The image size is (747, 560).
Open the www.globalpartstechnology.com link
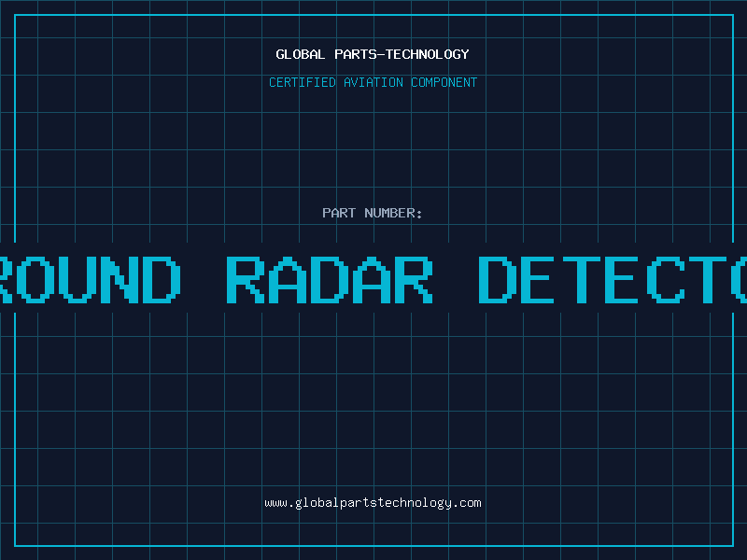[373, 503]
